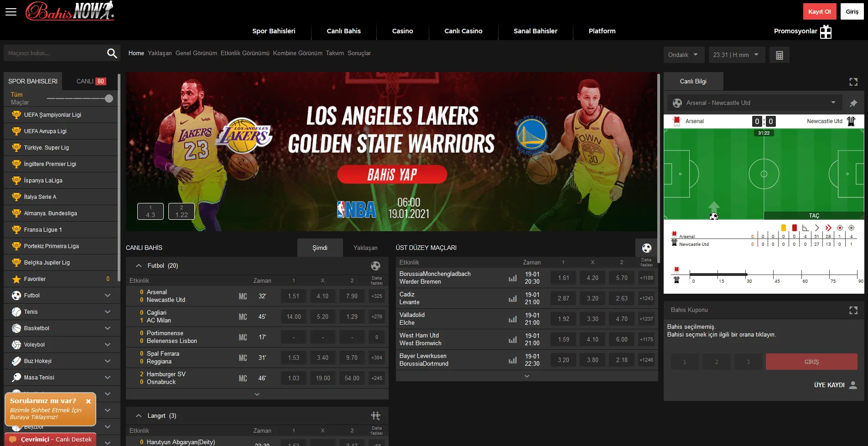Open Spor Bahisleri menu
Image resolution: width=868 pixels, height=446 pixels.
coord(274,31)
